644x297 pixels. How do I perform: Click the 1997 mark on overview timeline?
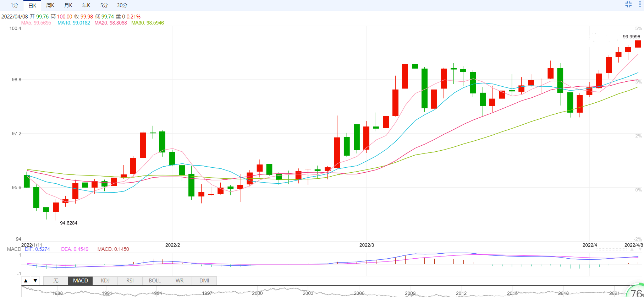click(x=207, y=293)
